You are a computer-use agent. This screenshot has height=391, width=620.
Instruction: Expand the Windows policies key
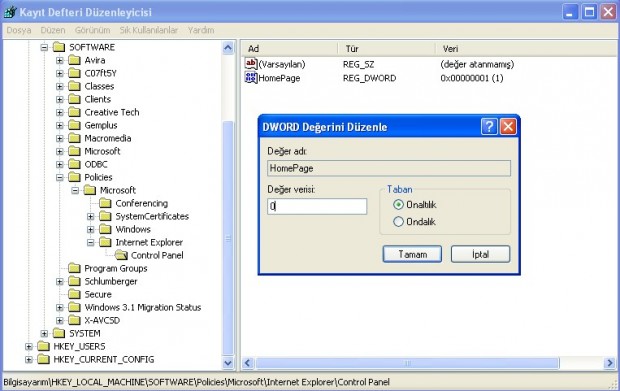(91, 229)
